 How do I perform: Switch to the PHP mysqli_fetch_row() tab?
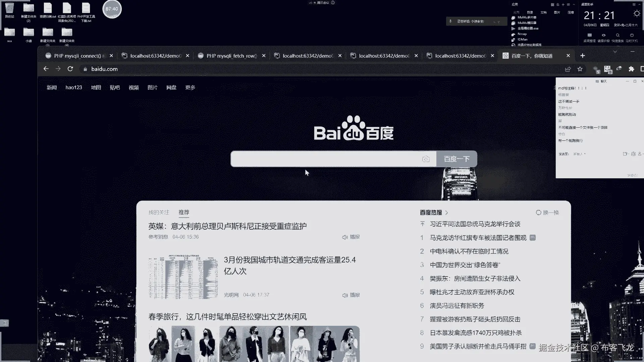coord(231,56)
